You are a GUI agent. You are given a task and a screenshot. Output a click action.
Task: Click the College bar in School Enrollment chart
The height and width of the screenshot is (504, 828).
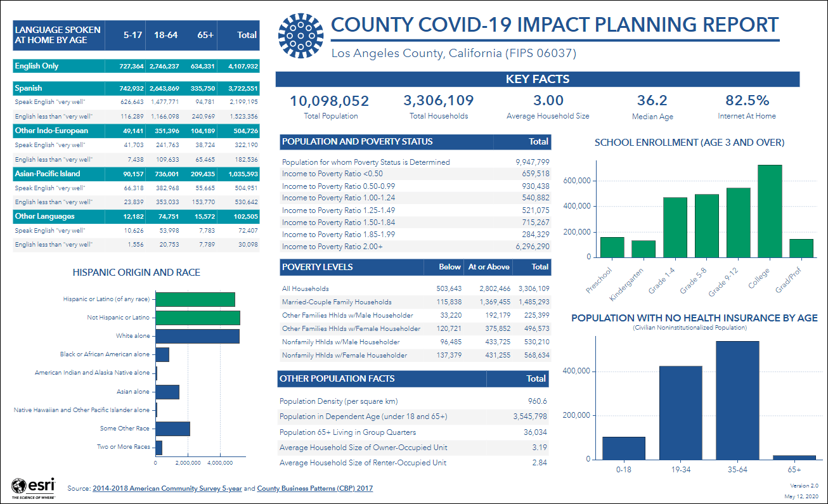click(x=770, y=211)
